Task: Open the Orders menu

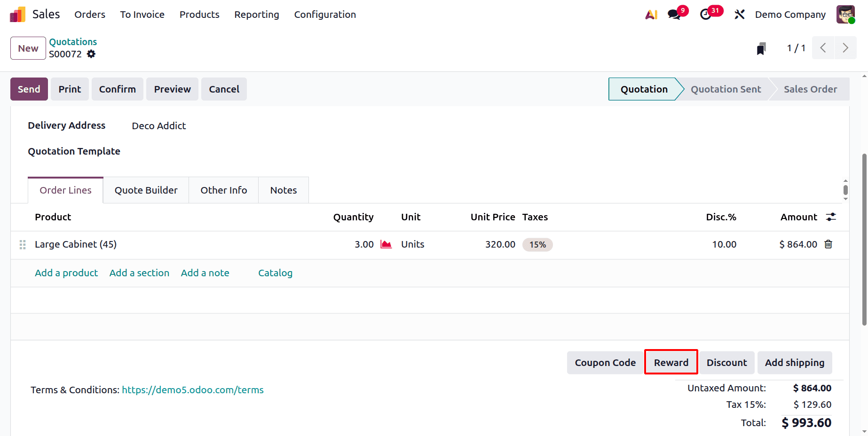Action: (x=89, y=15)
